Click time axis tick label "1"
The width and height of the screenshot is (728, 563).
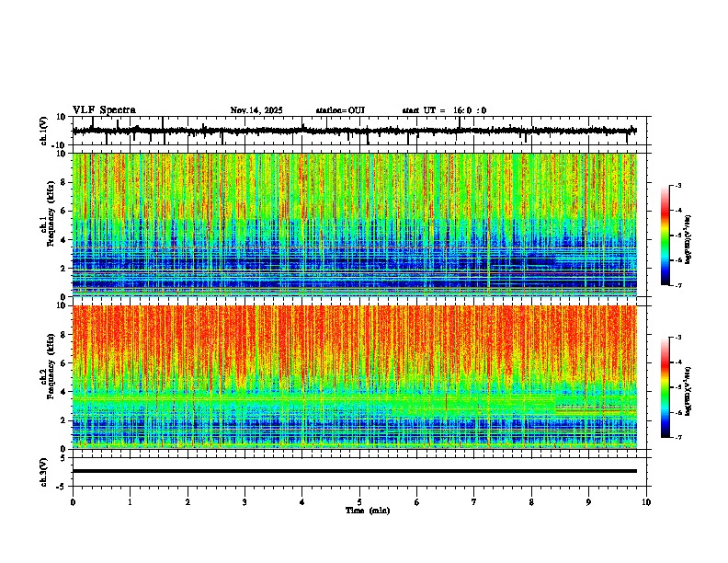130,502
